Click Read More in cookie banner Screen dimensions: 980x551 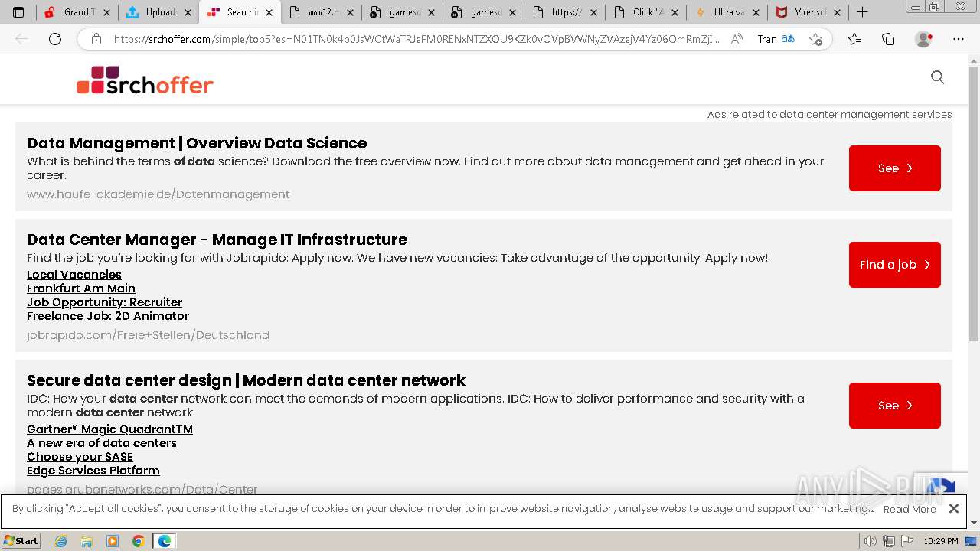pyautogui.click(x=910, y=510)
